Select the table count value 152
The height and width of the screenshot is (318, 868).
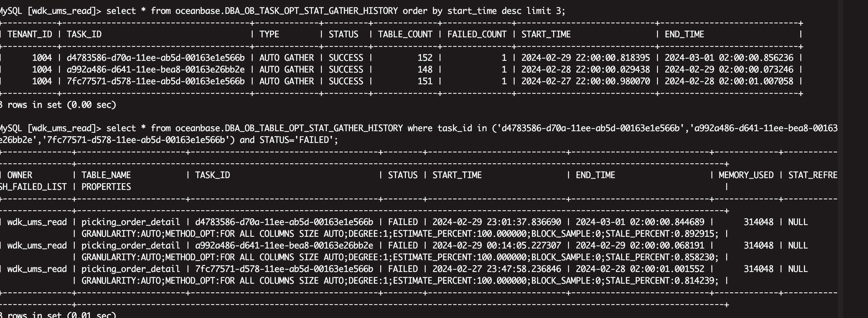click(x=424, y=58)
